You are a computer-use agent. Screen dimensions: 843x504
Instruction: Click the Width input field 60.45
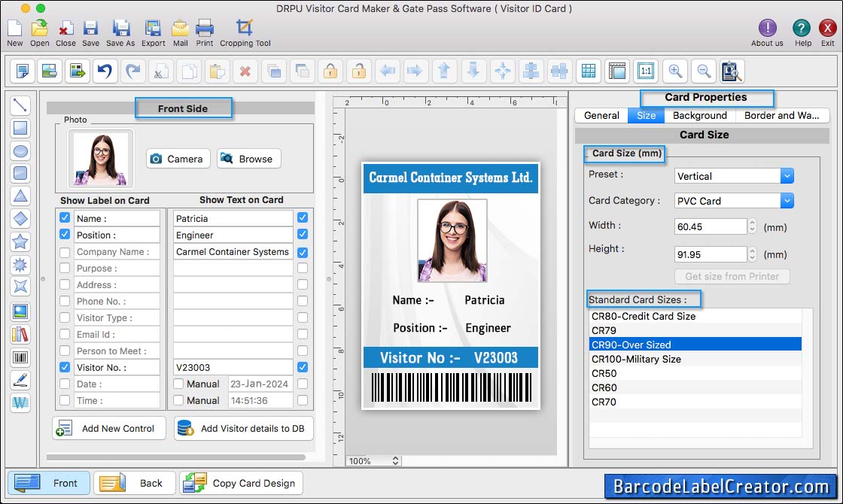(x=711, y=226)
